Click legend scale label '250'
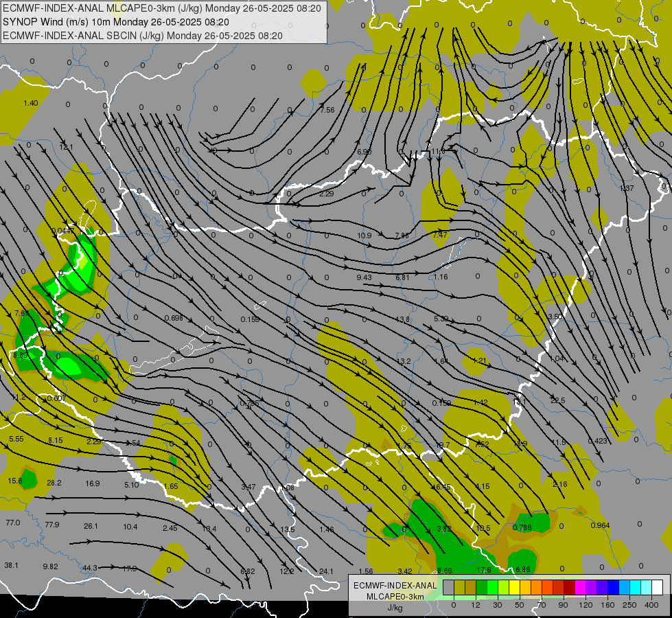Screen dimensions: 672x618 click(x=629, y=605)
